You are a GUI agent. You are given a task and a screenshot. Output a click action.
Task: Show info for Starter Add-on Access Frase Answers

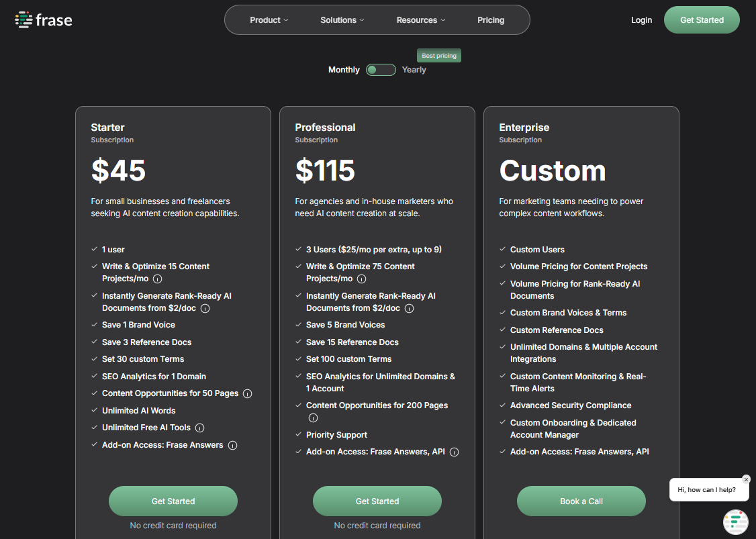pos(232,446)
